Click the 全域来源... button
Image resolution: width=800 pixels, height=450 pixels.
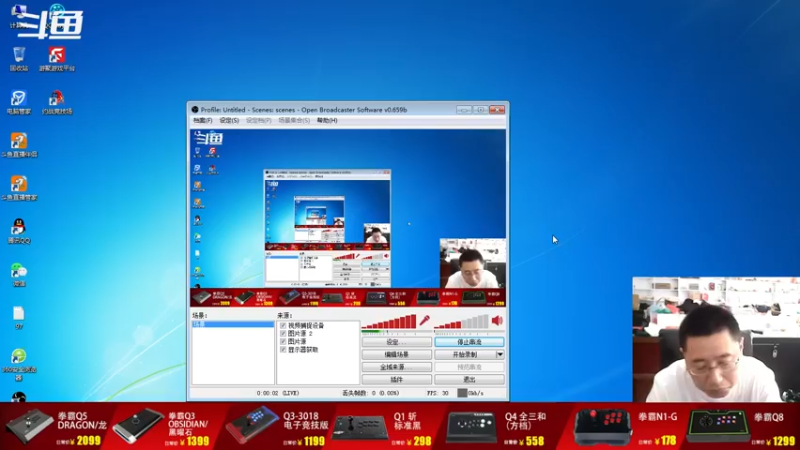[x=396, y=367]
